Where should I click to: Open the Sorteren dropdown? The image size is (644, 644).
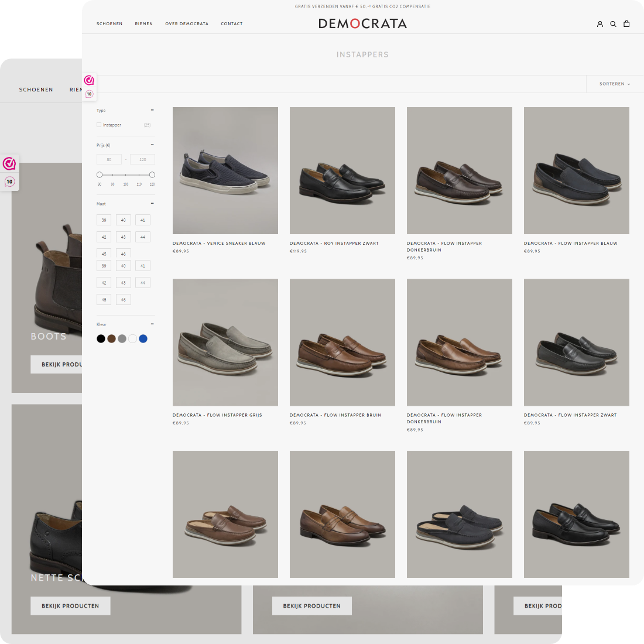point(615,84)
